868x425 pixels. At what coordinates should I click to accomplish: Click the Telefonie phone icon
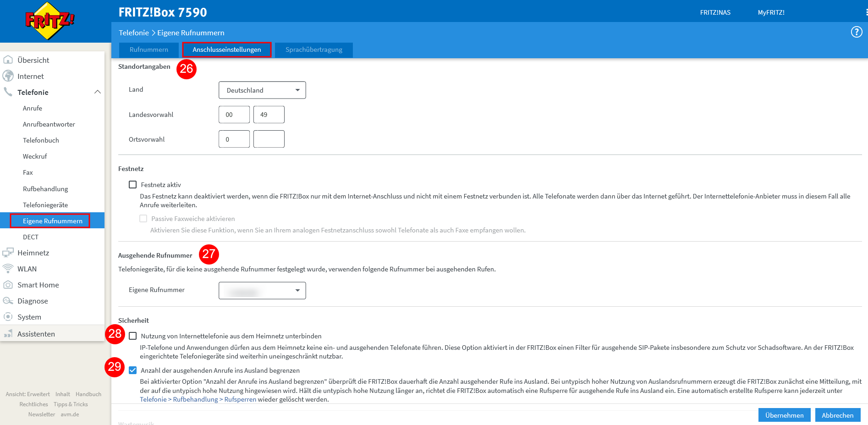pyautogui.click(x=8, y=92)
